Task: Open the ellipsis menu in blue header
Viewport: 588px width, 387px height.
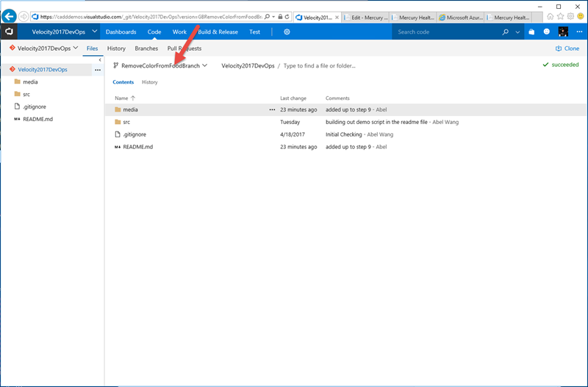Action: 579,32
